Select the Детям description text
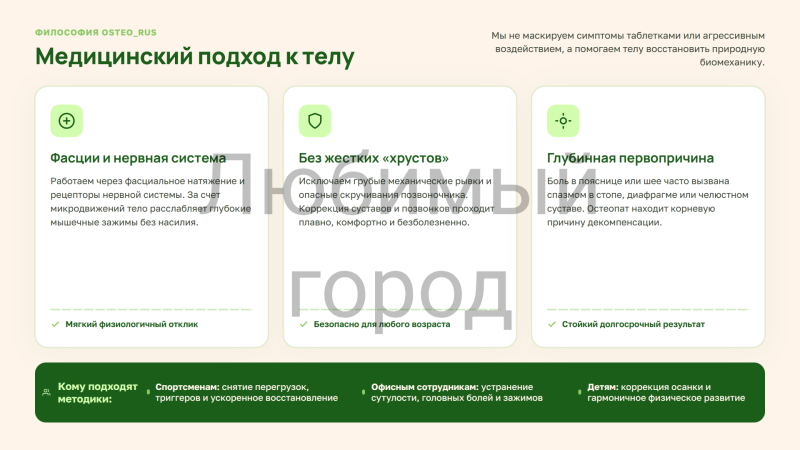The height and width of the screenshot is (450, 800). pos(666,392)
